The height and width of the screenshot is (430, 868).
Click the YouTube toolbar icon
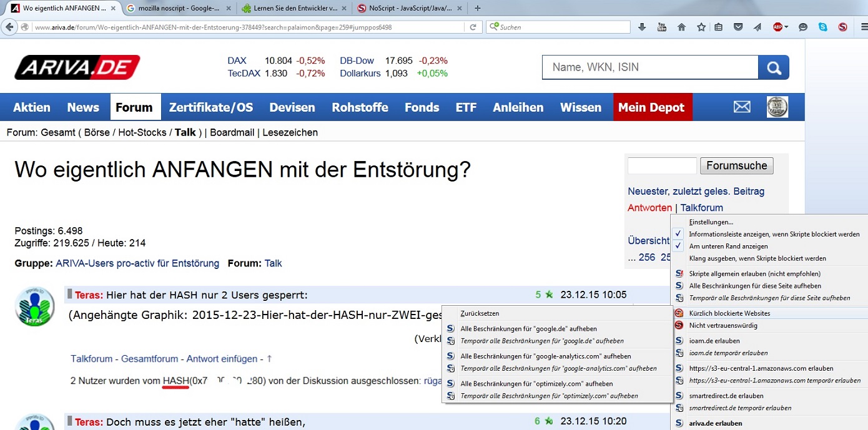point(662,27)
